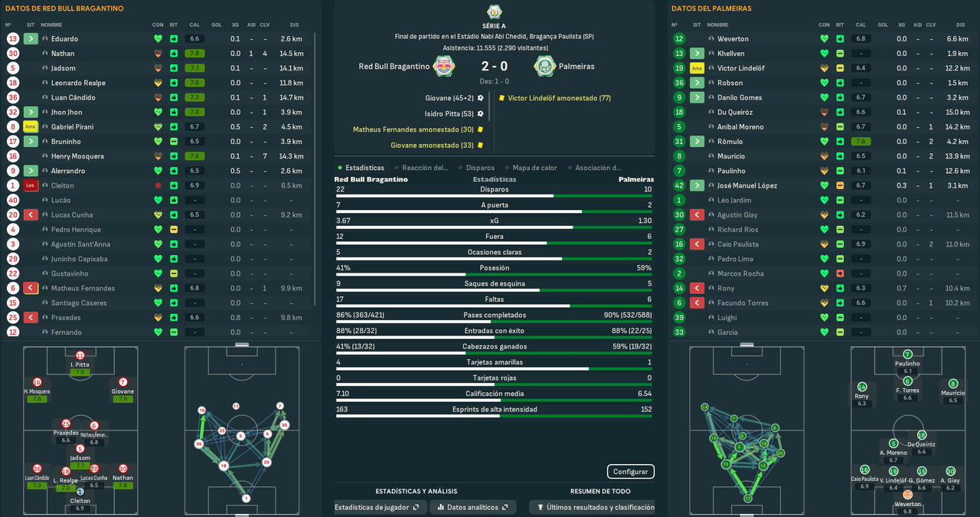The image size is (980, 517).
Task: Click Du Queiróz's 15.0 km distance value
Action: coord(958,112)
